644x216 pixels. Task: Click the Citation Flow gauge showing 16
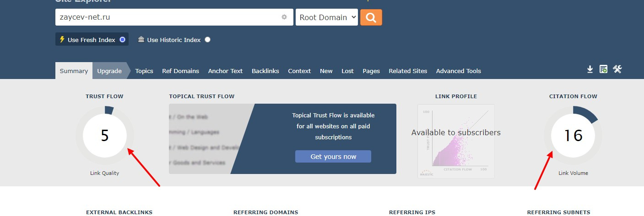click(x=573, y=136)
